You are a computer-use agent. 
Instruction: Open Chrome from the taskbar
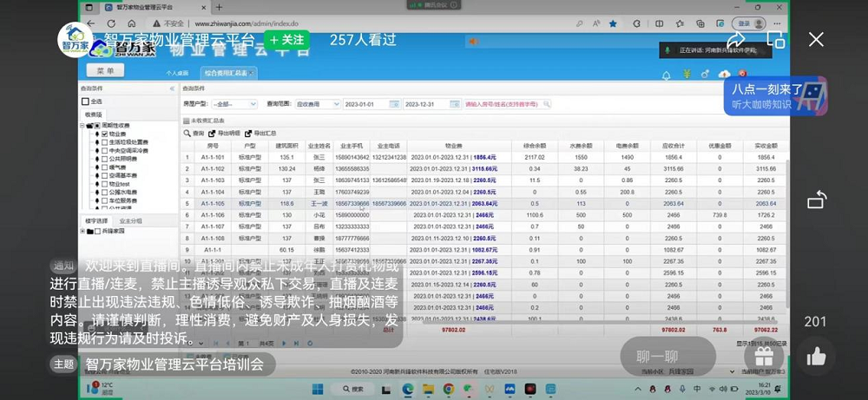[449, 389]
